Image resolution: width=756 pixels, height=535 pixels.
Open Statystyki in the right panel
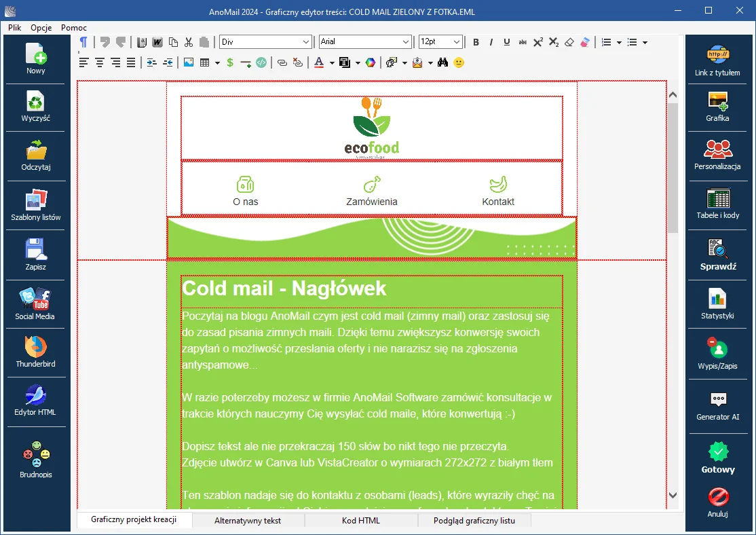717,303
